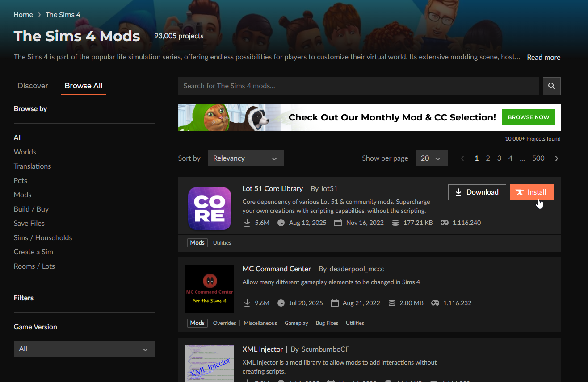The width and height of the screenshot is (588, 382).
Task: Open the MC Command Center thumbnail
Action: [x=210, y=289]
